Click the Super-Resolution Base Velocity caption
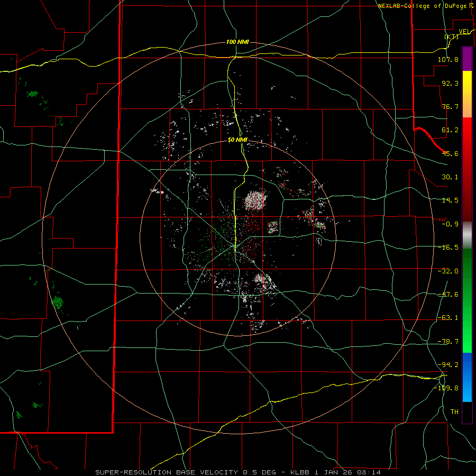The width and height of the screenshot is (476, 476). tap(237, 472)
